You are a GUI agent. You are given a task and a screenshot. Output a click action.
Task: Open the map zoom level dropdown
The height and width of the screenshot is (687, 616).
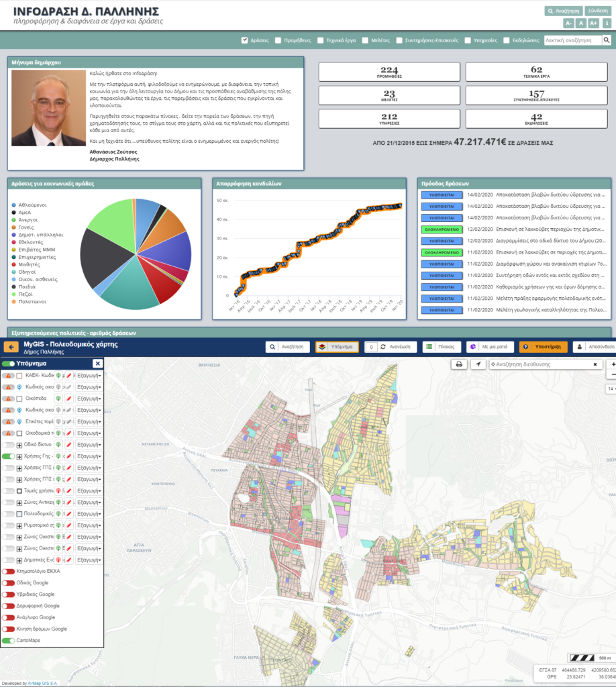pos(611,388)
